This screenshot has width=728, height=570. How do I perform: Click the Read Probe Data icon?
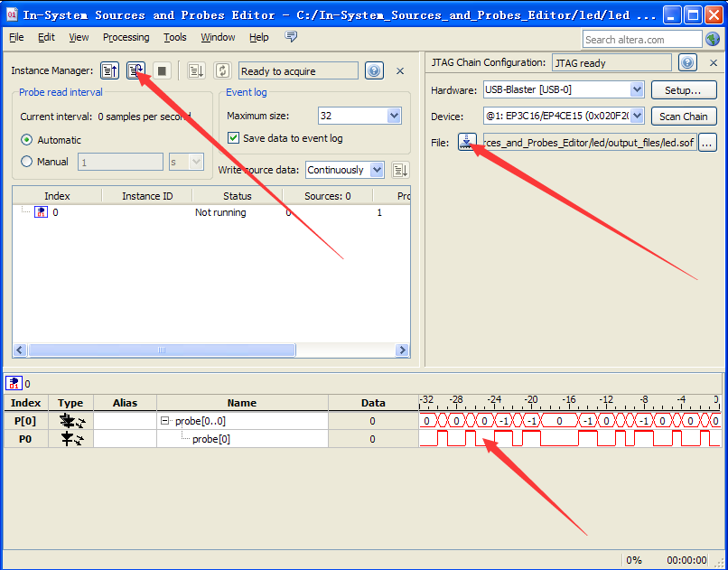110,71
